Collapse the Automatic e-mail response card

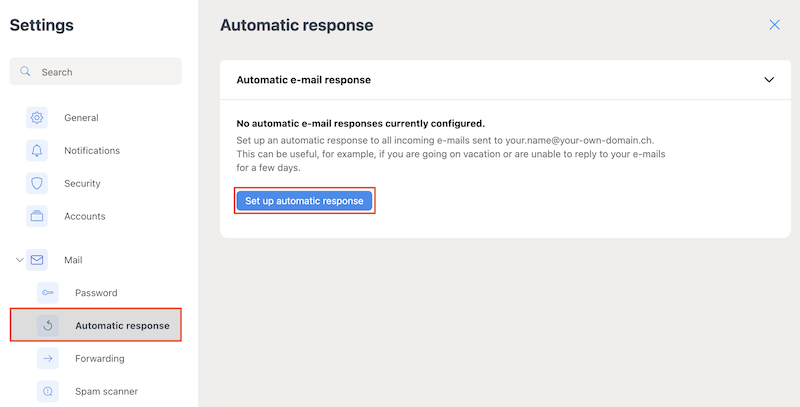click(769, 80)
